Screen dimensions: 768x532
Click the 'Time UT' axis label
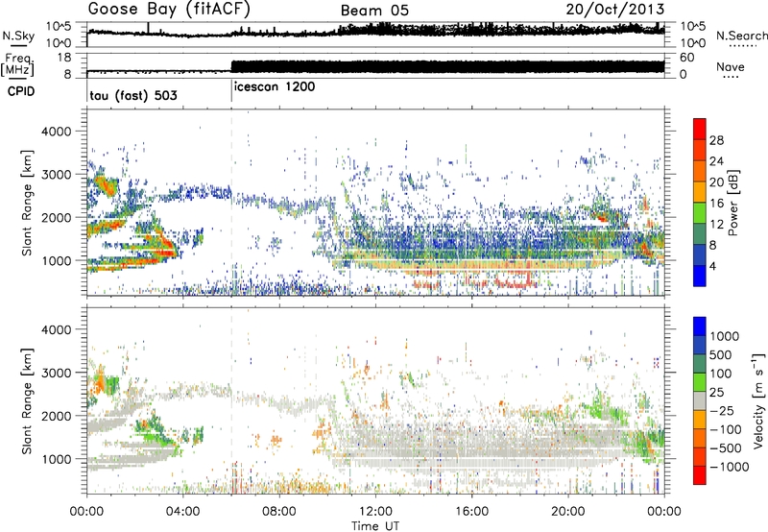375,525
